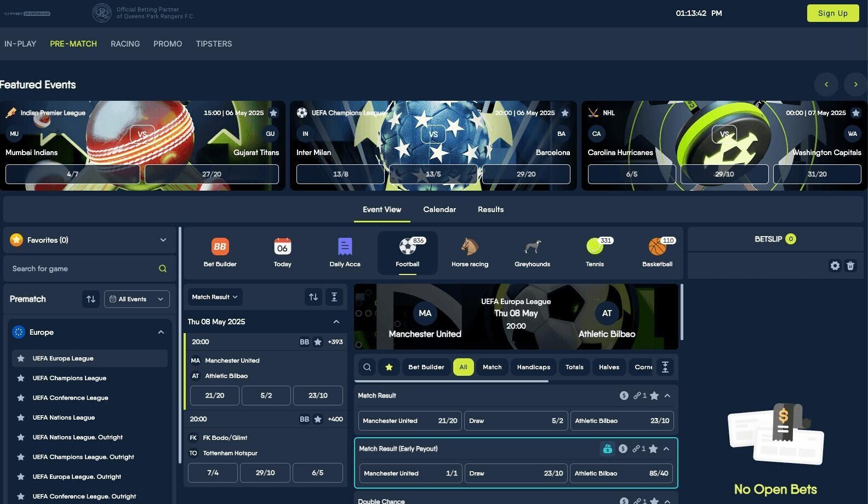Image resolution: width=868 pixels, height=504 pixels.
Task: Collapse the Double Chance market section
Action: 667,501
